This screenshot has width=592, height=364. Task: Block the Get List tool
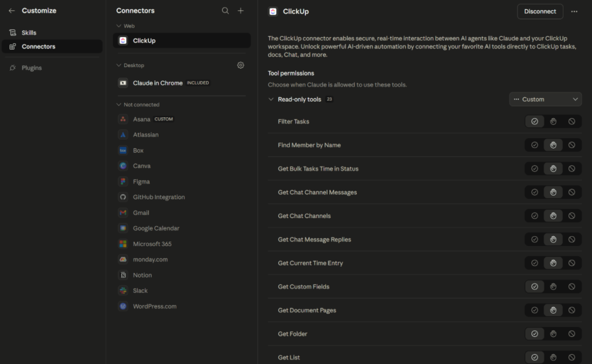click(x=572, y=357)
